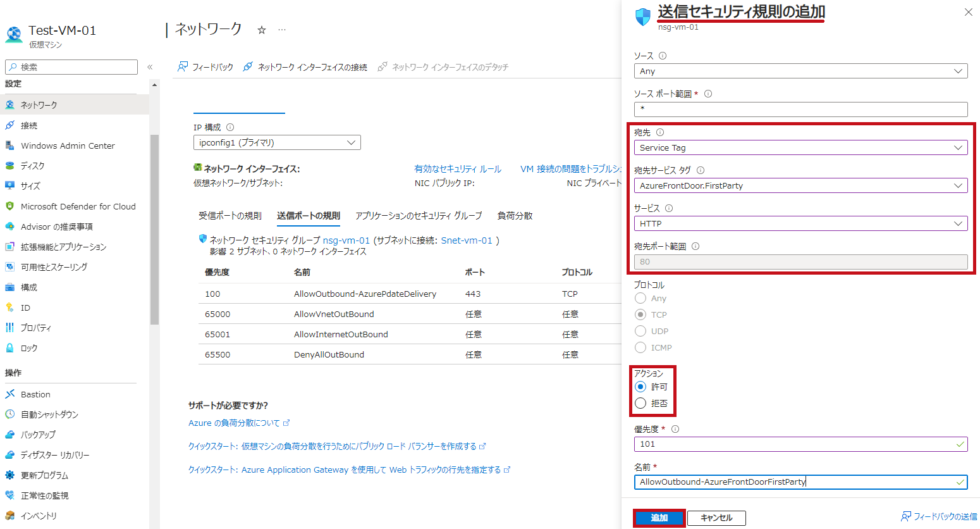Image resolution: width=980 pixels, height=529 pixels.
Task: Click the sidebar vertical scrollbar
Action: (x=154, y=230)
